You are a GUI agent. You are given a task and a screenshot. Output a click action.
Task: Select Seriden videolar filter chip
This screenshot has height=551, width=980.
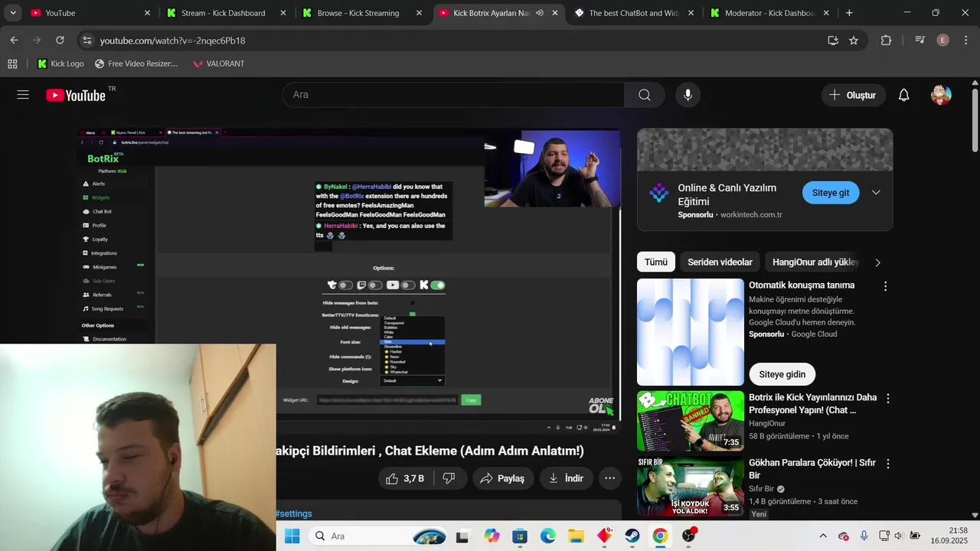pos(720,262)
